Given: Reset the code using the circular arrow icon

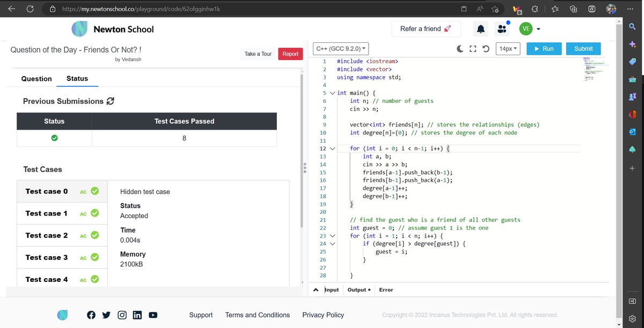Looking at the screenshot, I should 486,48.
